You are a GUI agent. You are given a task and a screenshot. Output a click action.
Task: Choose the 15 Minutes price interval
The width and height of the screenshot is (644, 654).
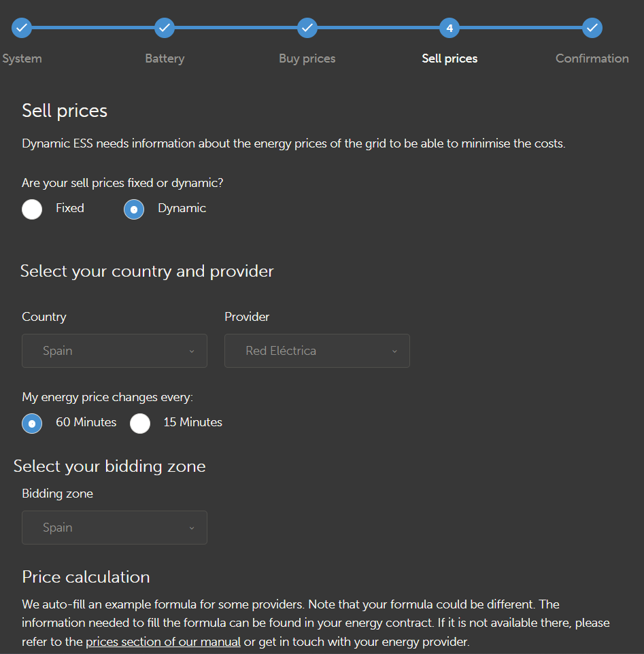[140, 423]
